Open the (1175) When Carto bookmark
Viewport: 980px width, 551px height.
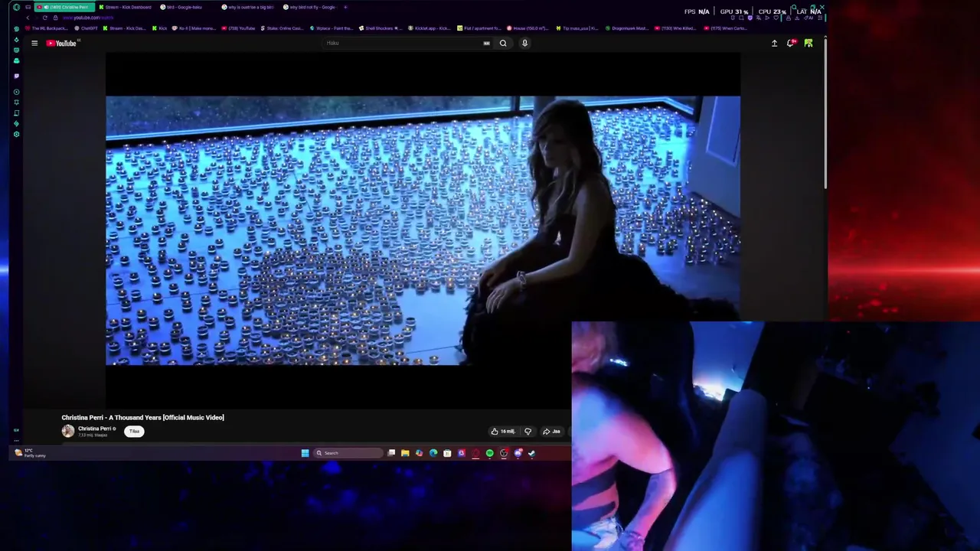(725, 28)
